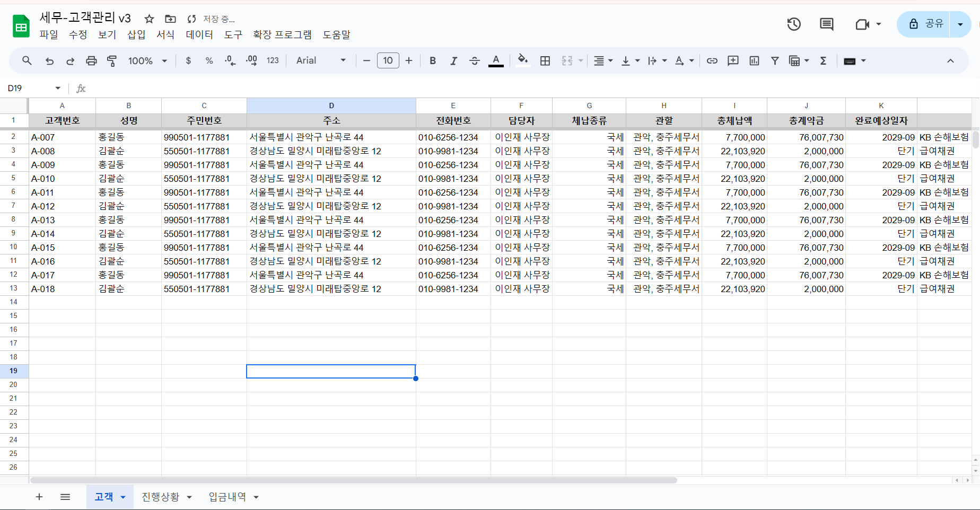This screenshot has width=980, height=510.
Task: Expand the 고객 sheet tab menu arrow
Action: (x=123, y=497)
